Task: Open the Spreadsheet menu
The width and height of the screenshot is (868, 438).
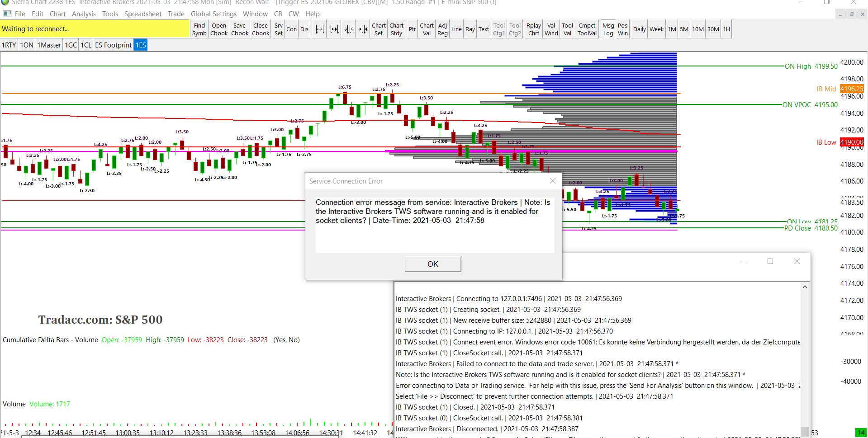Action: click(143, 14)
